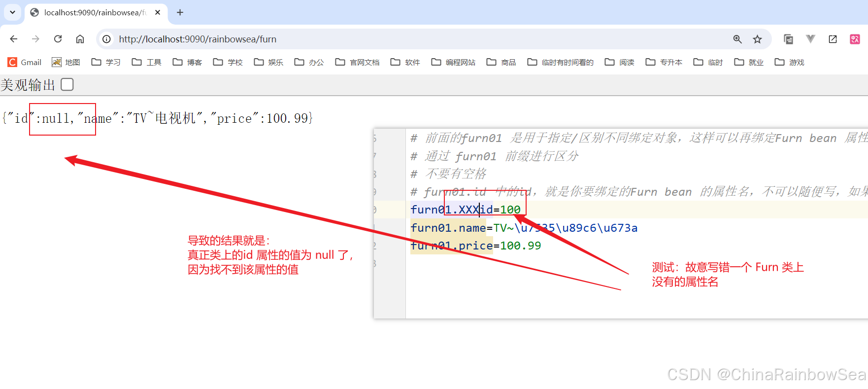868x389 pixels.
Task: Go forward to next page
Action: 35,39
